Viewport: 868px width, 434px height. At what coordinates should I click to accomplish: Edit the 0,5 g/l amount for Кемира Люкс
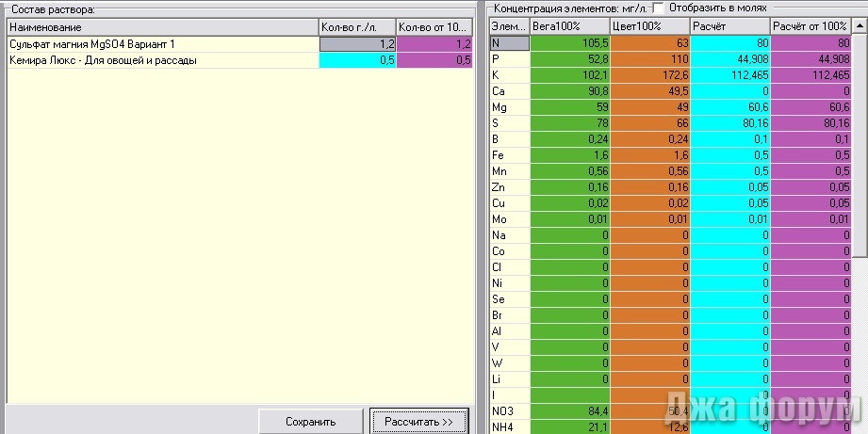point(357,60)
